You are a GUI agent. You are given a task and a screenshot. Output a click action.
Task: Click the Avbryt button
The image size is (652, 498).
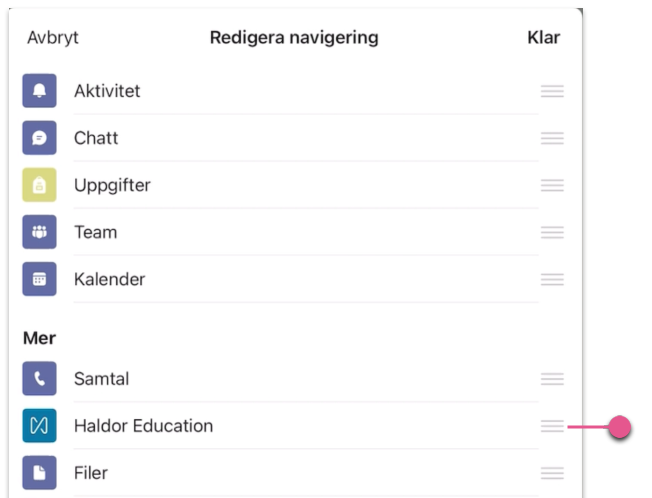point(53,37)
